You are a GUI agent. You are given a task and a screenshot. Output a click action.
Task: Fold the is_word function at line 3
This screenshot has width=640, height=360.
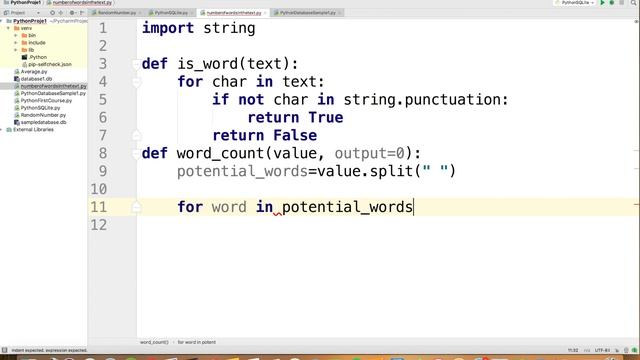pos(136,64)
